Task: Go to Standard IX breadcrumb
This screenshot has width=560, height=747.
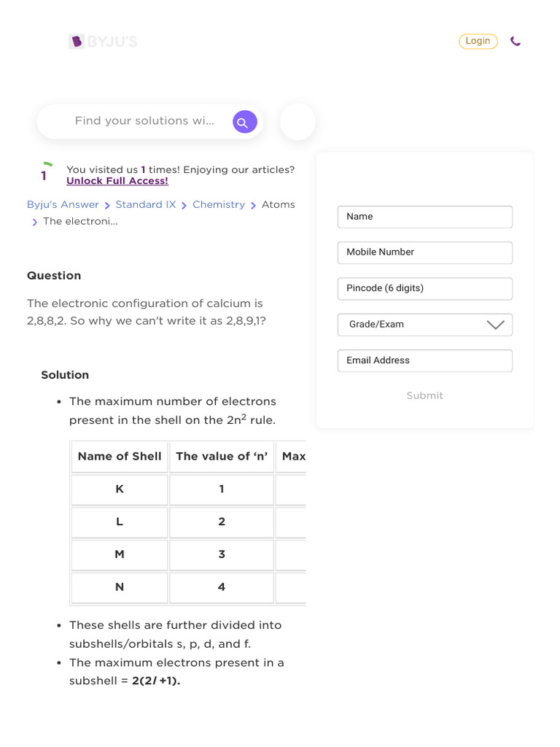Action: coord(146,205)
